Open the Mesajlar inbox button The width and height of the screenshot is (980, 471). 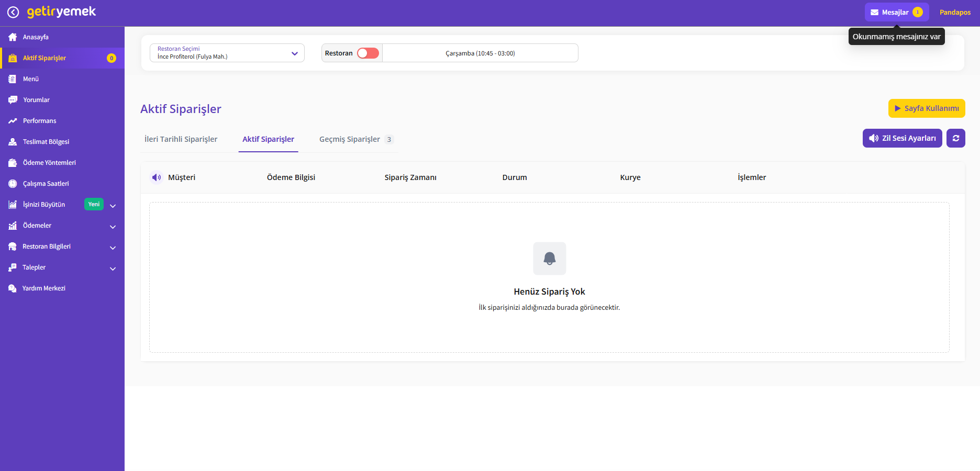click(x=896, y=12)
